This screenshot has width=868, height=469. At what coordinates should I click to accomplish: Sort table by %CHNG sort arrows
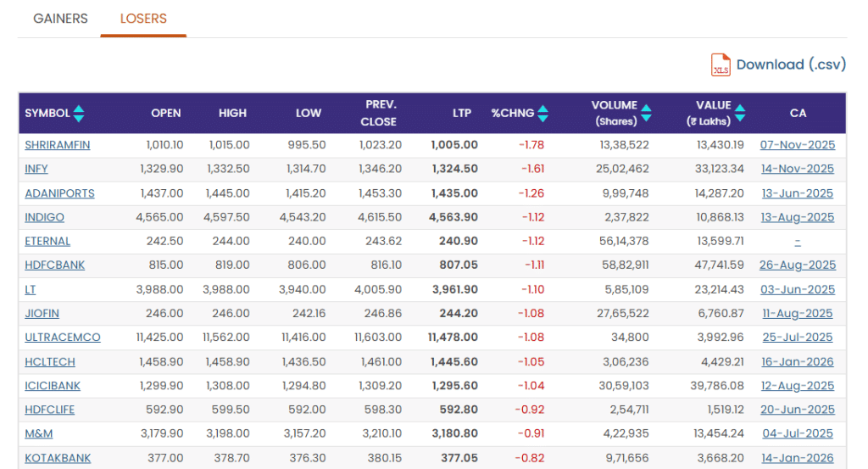[542, 113]
